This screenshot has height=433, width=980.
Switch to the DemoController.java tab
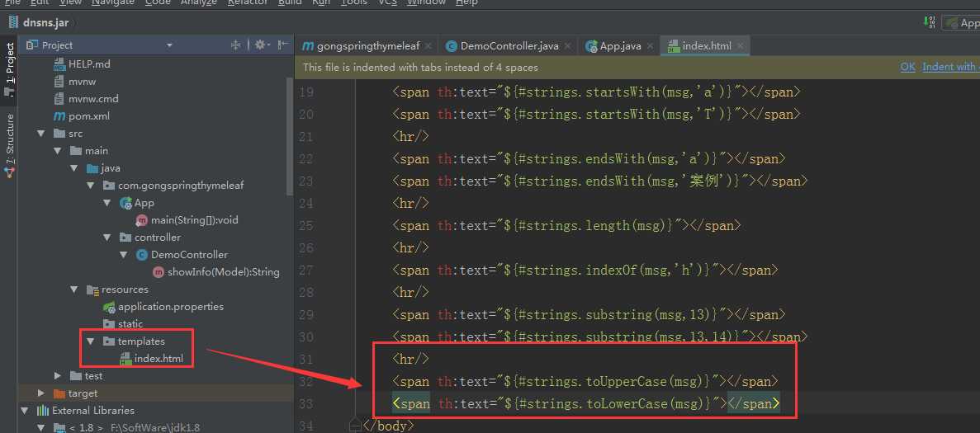pos(509,45)
